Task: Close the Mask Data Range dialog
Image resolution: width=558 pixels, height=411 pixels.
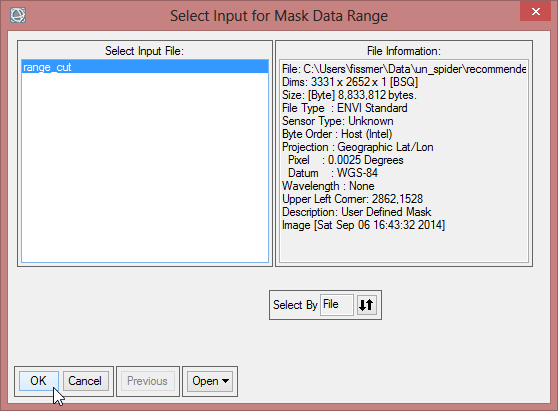Action: [x=536, y=11]
